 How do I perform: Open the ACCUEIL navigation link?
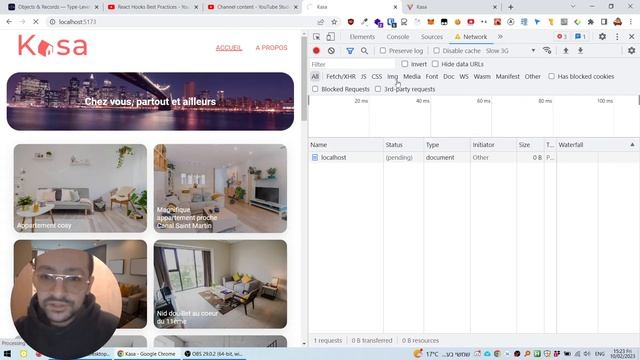(x=229, y=48)
